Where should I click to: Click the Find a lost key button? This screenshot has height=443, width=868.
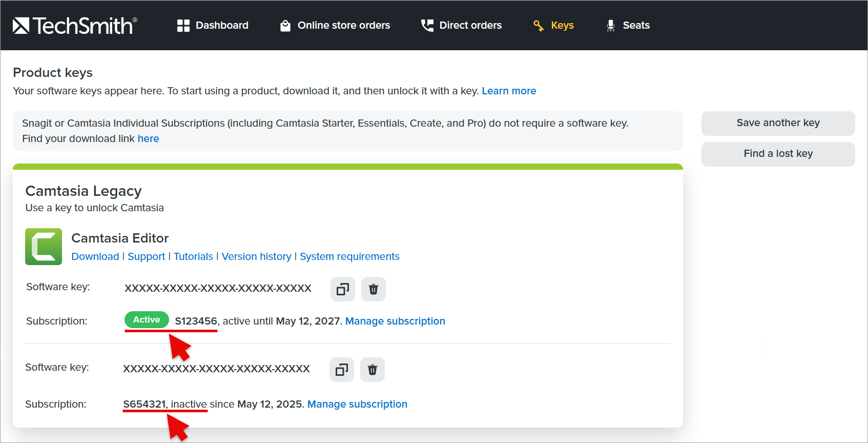(778, 154)
